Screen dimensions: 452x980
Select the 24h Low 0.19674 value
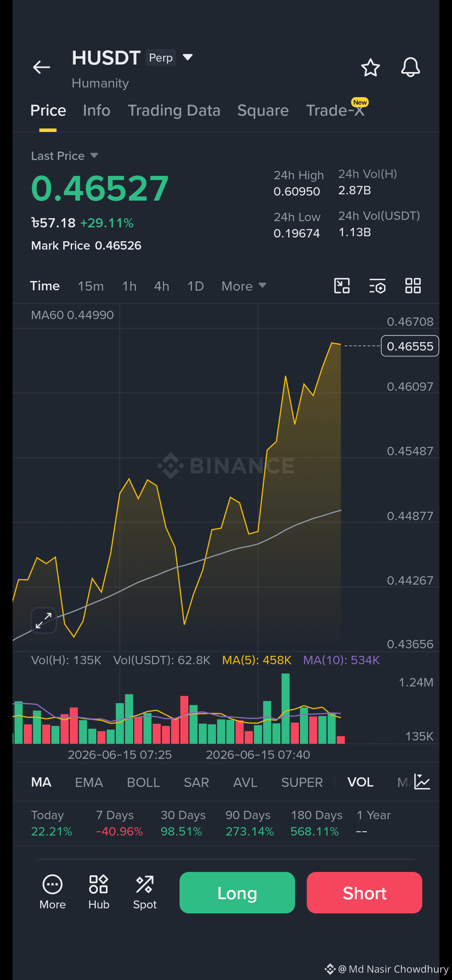pyautogui.click(x=297, y=233)
